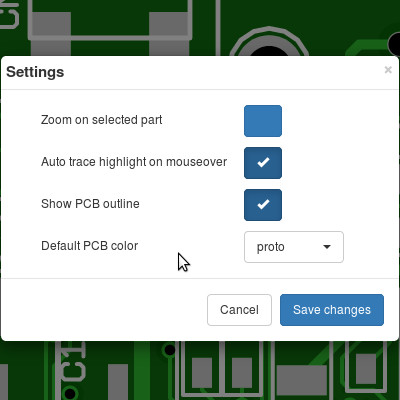Viewport: 400px width, 400px height.
Task: Click the "Default PCB color" label
Action: 89,246
